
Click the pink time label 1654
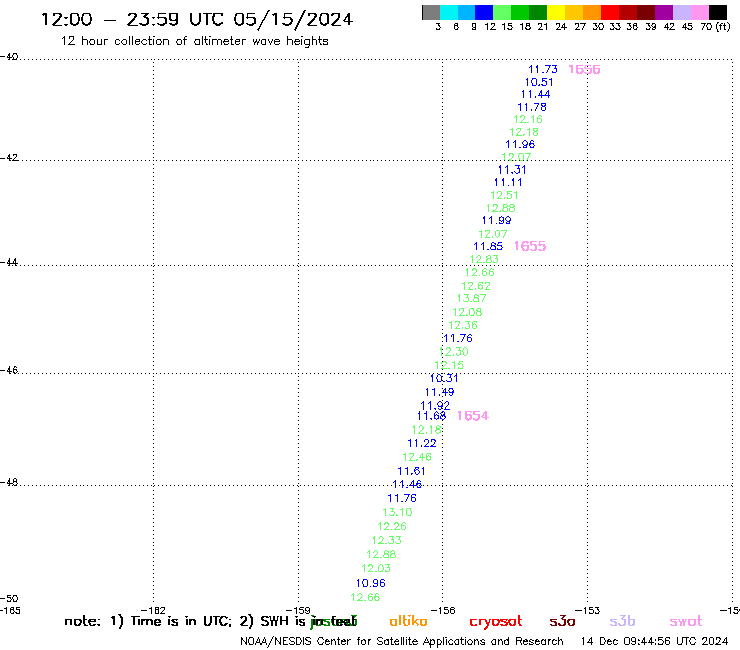point(472,416)
